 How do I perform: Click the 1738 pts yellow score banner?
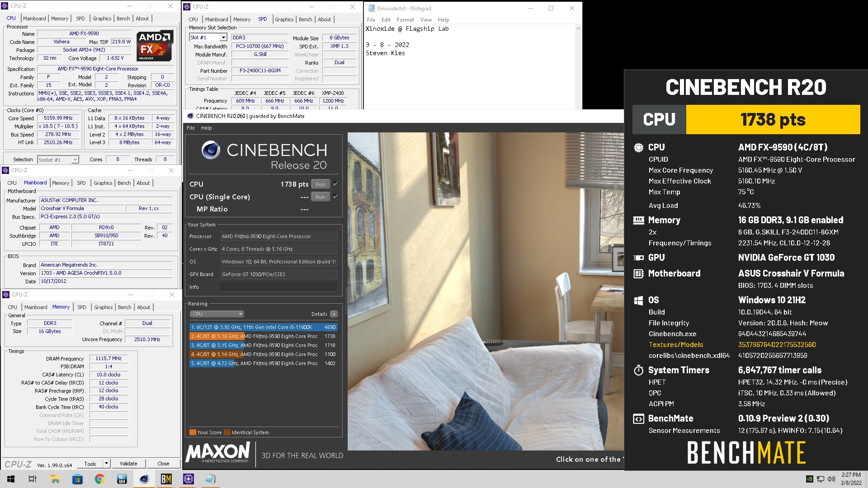pos(773,120)
